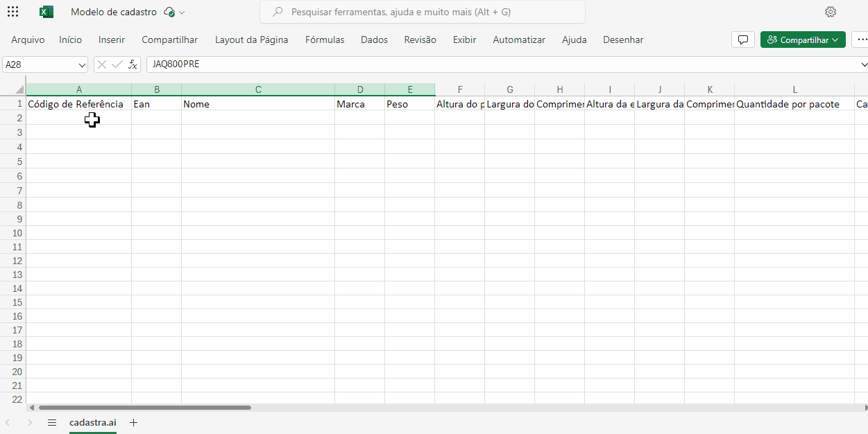The height and width of the screenshot is (434, 868).
Task: Expand the file name dropdown chevron
Action: (182, 12)
